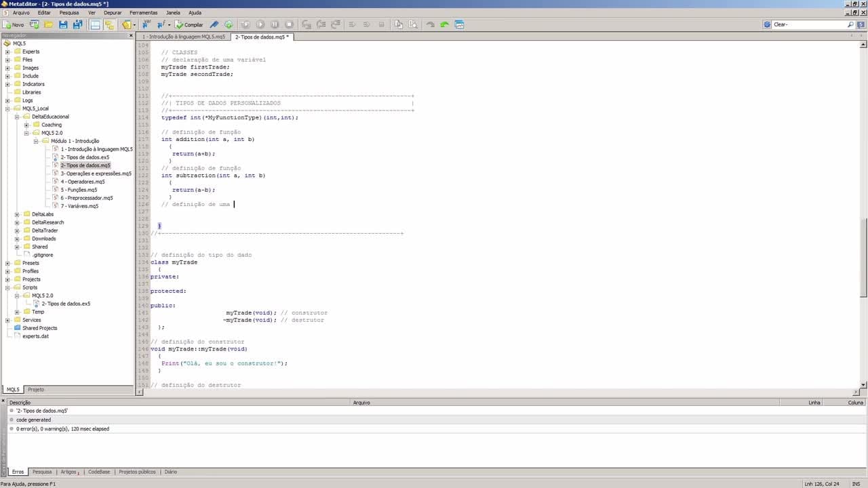This screenshot has height=488, width=868.
Task: Expand the Coaching folder
Action: coord(26,125)
